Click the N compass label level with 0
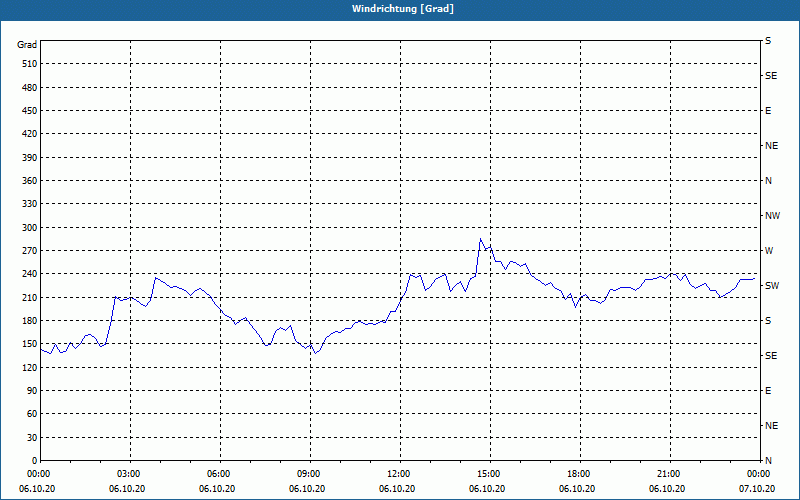800x500 pixels. point(768,461)
